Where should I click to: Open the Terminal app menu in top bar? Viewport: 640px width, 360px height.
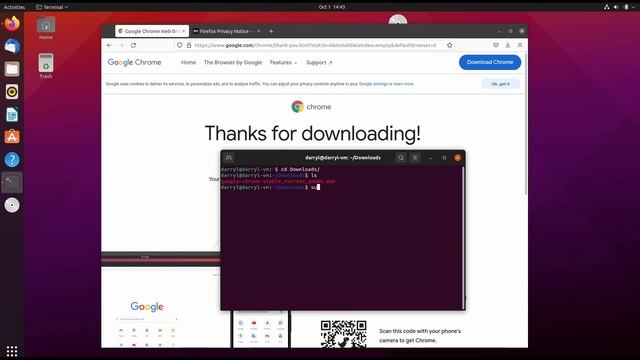[x=52, y=7]
